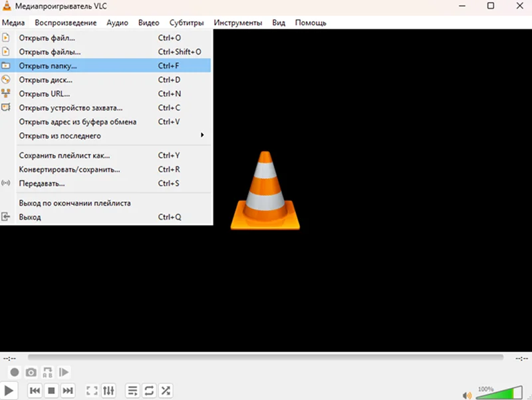Screen dimensions: 532x400
Task: Click the Ctrl+Shift+O shortcut text
Action: point(180,52)
